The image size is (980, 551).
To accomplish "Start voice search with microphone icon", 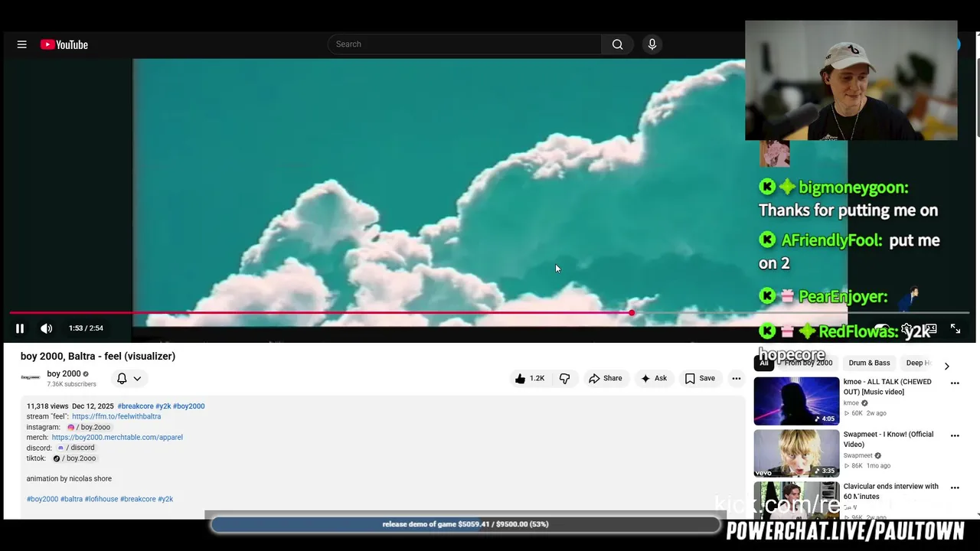I will 652,44.
